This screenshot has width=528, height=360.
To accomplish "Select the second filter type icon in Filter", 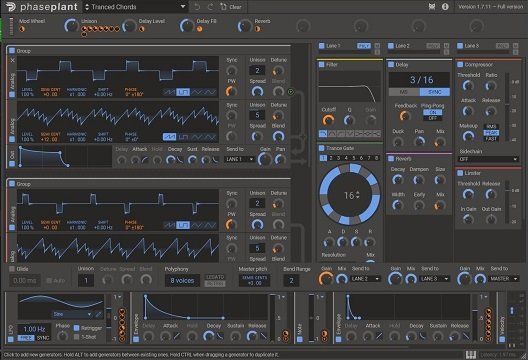I will [332, 134].
